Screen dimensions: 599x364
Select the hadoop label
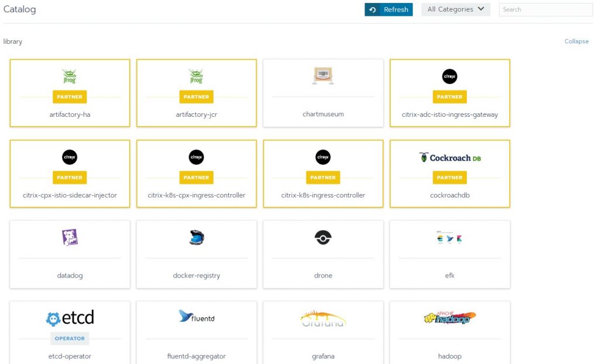pyautogui.click(x=450, y=356)
